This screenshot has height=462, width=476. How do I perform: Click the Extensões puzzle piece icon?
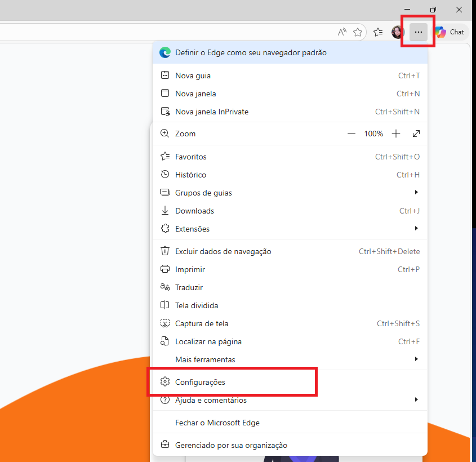pos(165,228)
